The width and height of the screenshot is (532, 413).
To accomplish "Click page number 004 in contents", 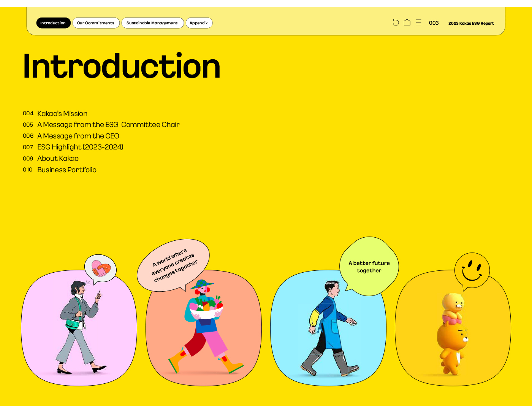I will tap(28, 113).
